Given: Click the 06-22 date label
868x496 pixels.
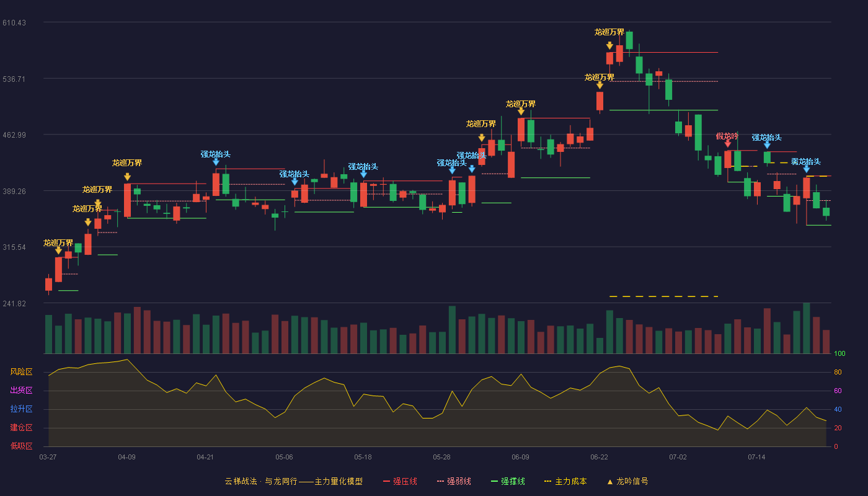Looking at the screenshot, I should coord(599,457).
